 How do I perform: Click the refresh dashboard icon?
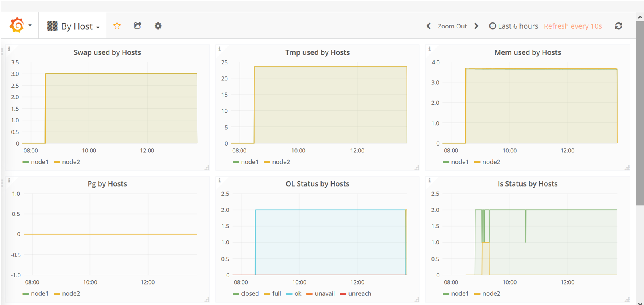point(618,26)
